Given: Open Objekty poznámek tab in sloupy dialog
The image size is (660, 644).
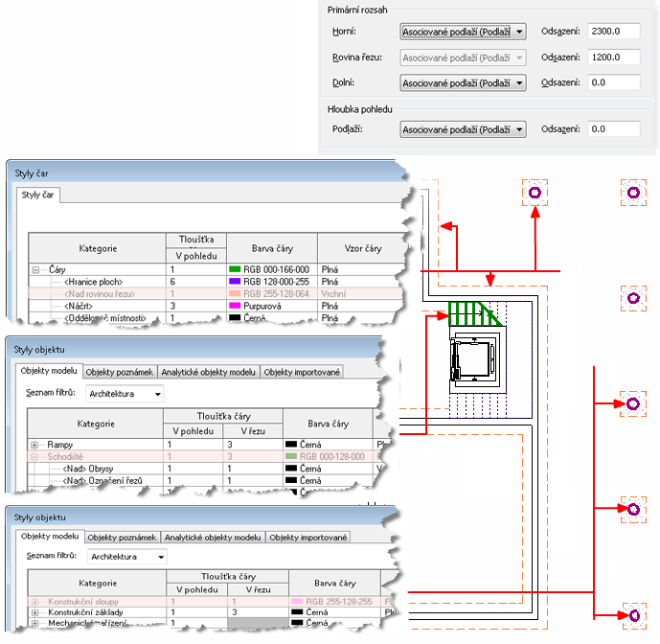Looking at the screenshot, I should [x=122, y=538].
